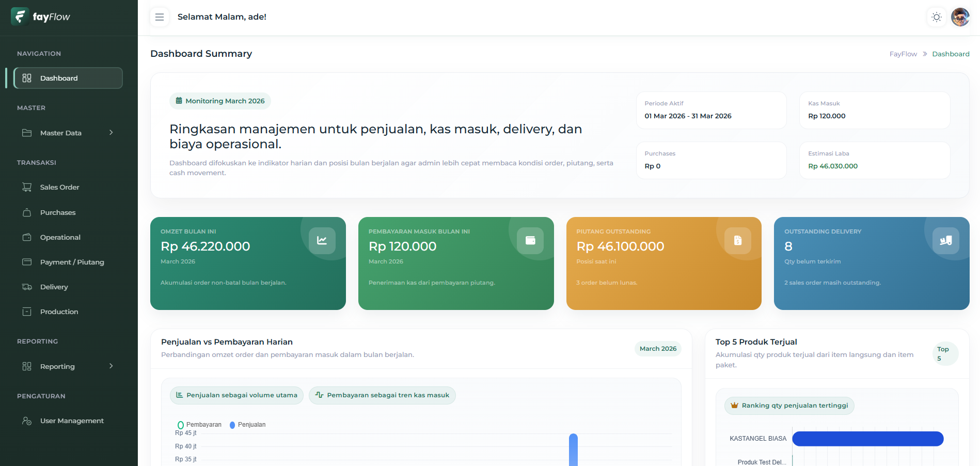
Task: Click the Ranking qty penjualan tertinggi badge
Action: pyautogui.click(x=789, y=406)
